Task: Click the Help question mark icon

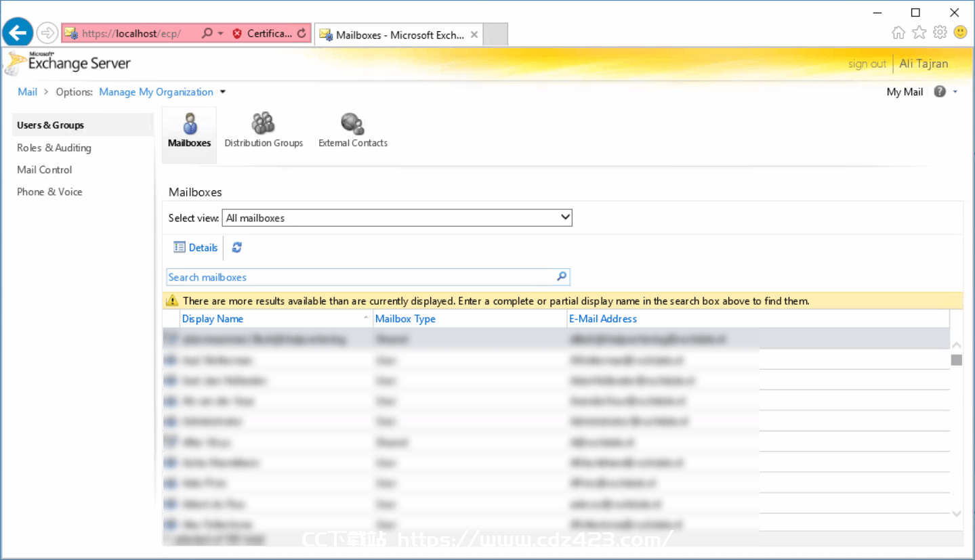Action: coord(940,91)
